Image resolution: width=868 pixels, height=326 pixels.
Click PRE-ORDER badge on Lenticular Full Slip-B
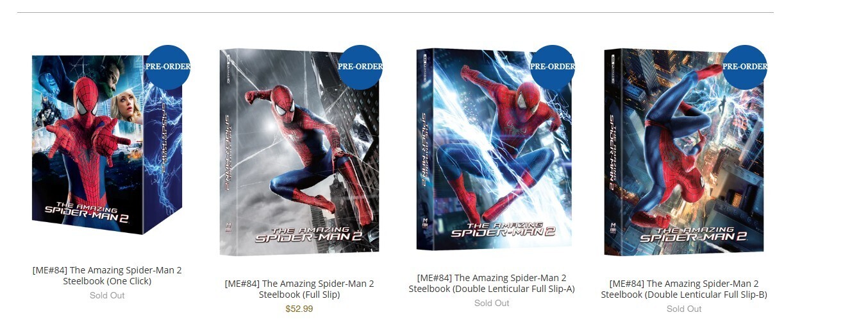point(745,67)
